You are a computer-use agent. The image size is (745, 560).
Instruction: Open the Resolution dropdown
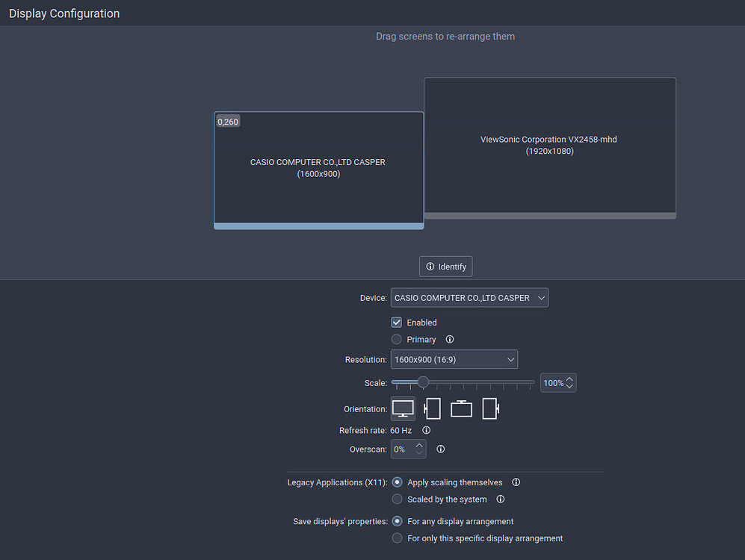454,359
